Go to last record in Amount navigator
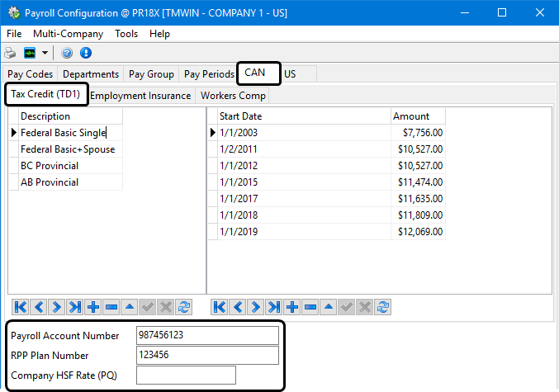This screenshot has width=559, height=392. [273, 307]
